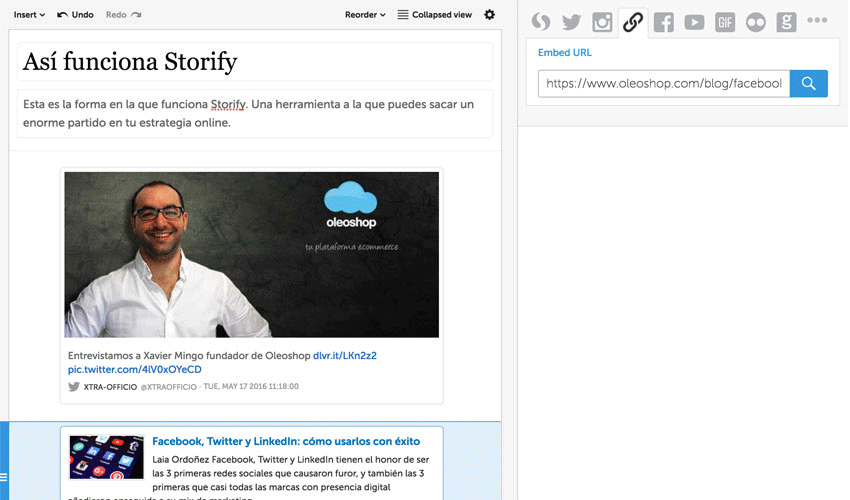Click the @XTRAOFFICIO handle
The width and height of the screenshot is (850, 500).
coord(169,387)
